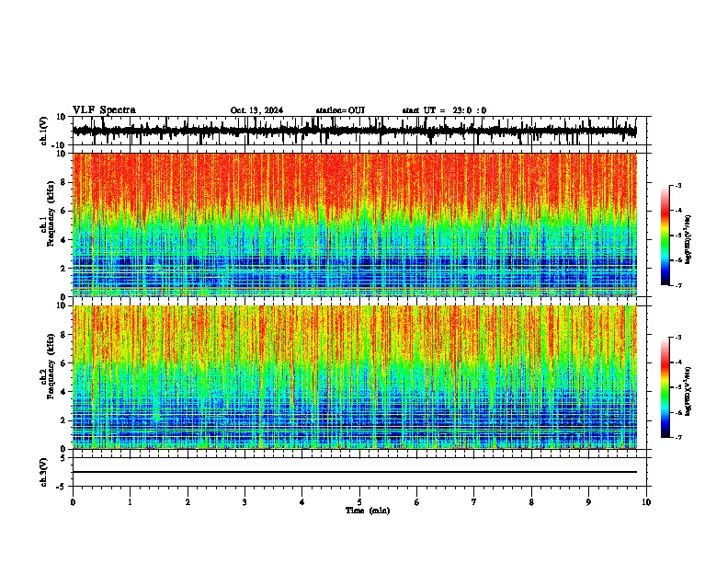Image resolution: width=728 pixels, height=563 pixels.
Task: Click the 'start UT = 23:0 :0' label
Action: [444, 110]
